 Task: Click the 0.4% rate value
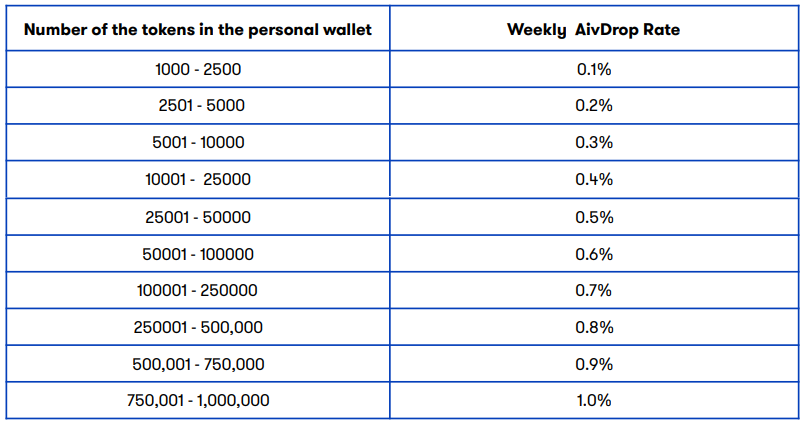click(594, 179)
